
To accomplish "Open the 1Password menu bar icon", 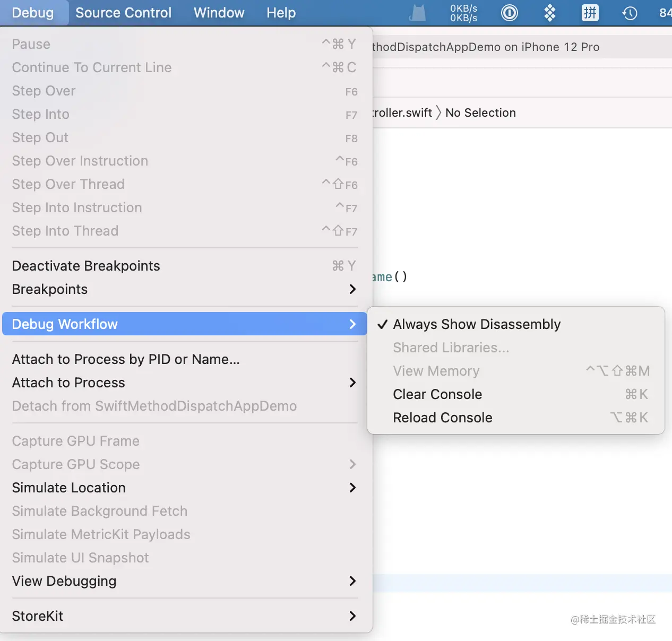I will coord(510,13).
